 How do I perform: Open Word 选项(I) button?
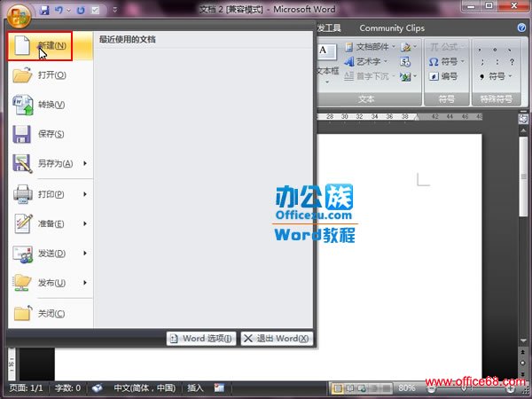tap(201, 339)
